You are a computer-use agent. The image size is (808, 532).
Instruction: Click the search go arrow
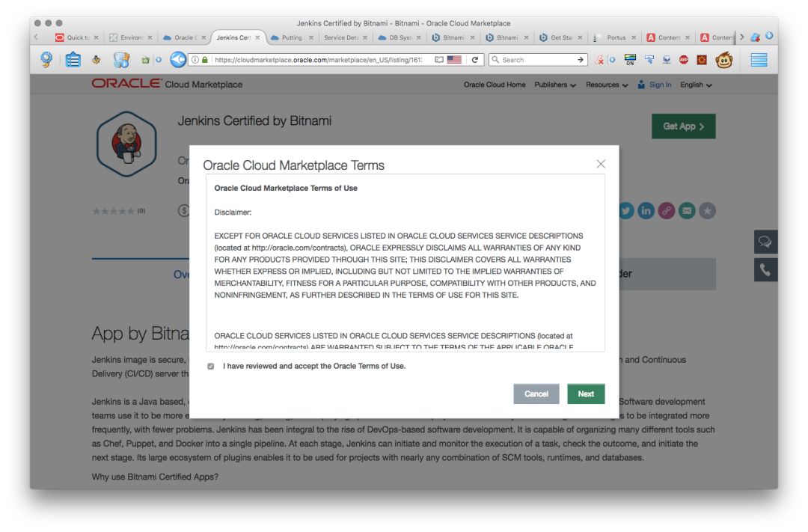[581, 60]
